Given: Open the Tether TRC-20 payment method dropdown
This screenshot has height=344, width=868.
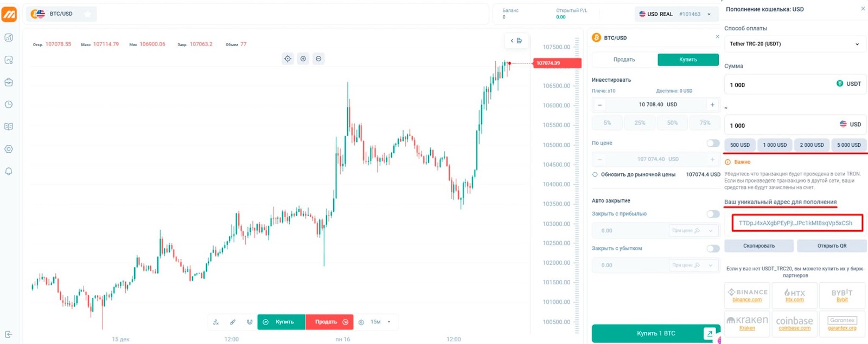Looking at the screenshot, I should click(x=794, y=44).
